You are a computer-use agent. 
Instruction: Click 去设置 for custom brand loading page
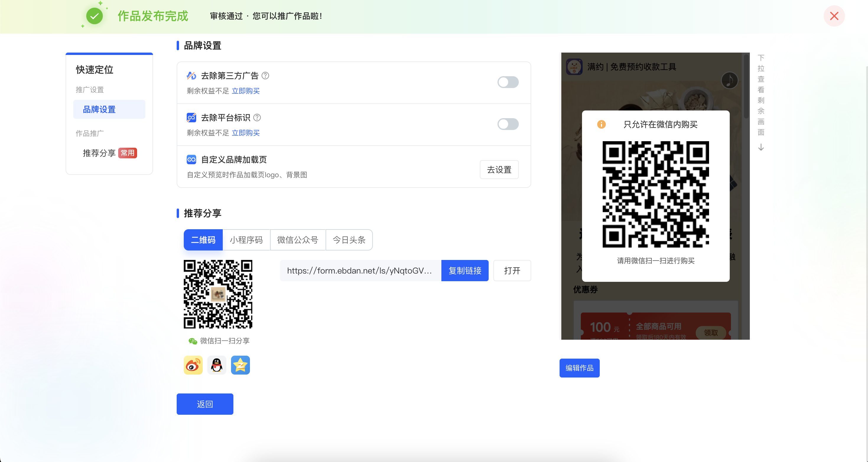499,170
